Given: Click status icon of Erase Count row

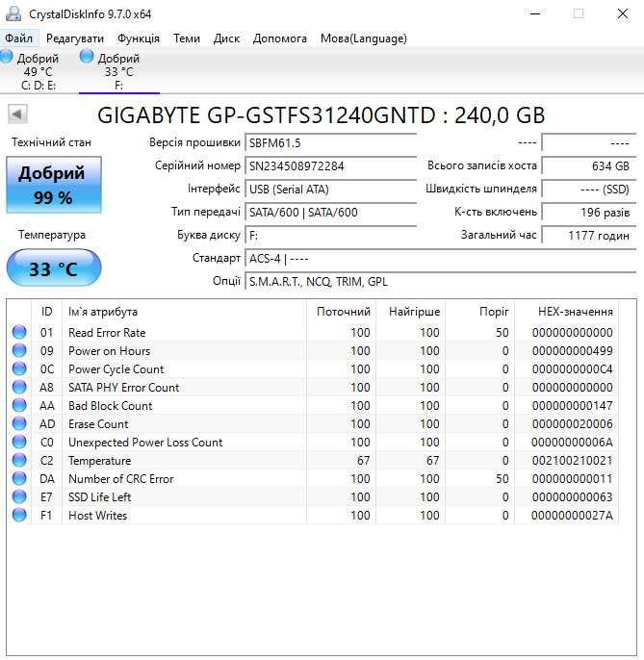Looking at the screenshot, I should pyautogui.click(x=19, y=423).
